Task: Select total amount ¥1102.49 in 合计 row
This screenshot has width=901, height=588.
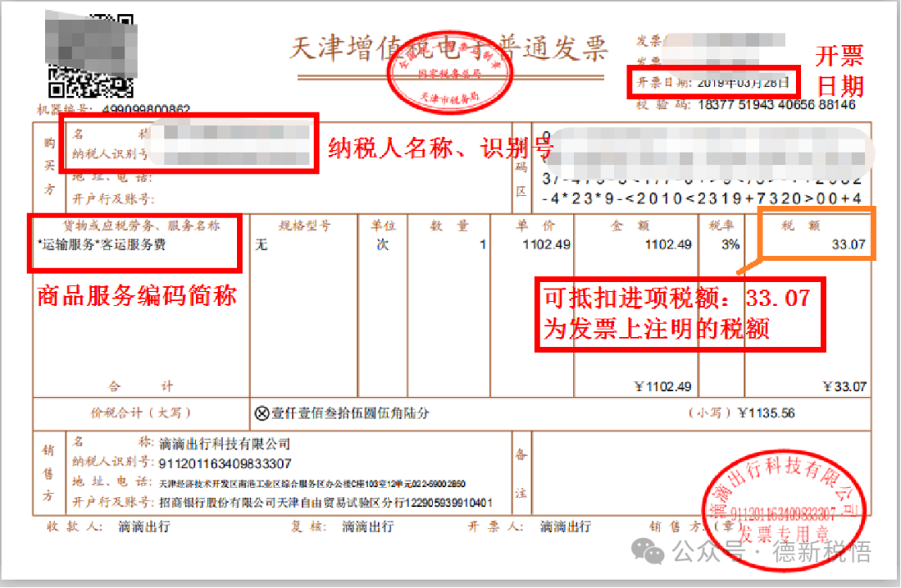Action: (x=662, y=387)
